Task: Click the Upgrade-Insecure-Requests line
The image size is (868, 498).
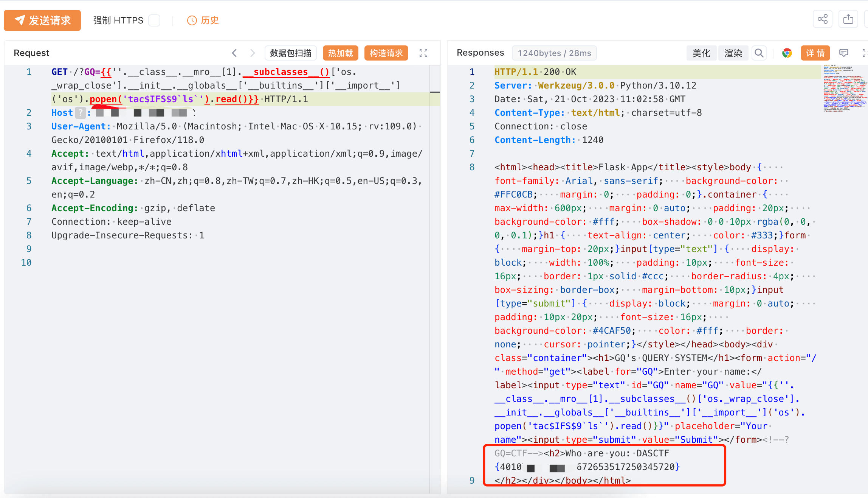Action: click(x=128, y=235)
